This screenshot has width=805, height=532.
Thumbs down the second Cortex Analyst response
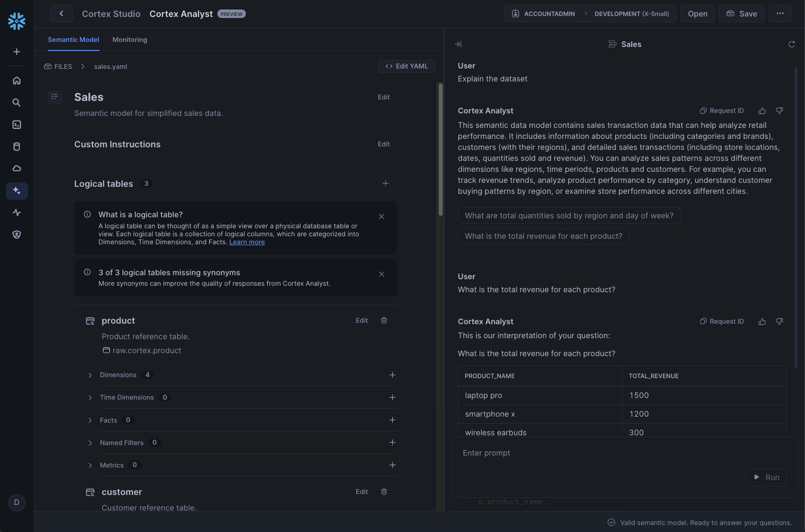pyautogui.click(x=780, y=322)
